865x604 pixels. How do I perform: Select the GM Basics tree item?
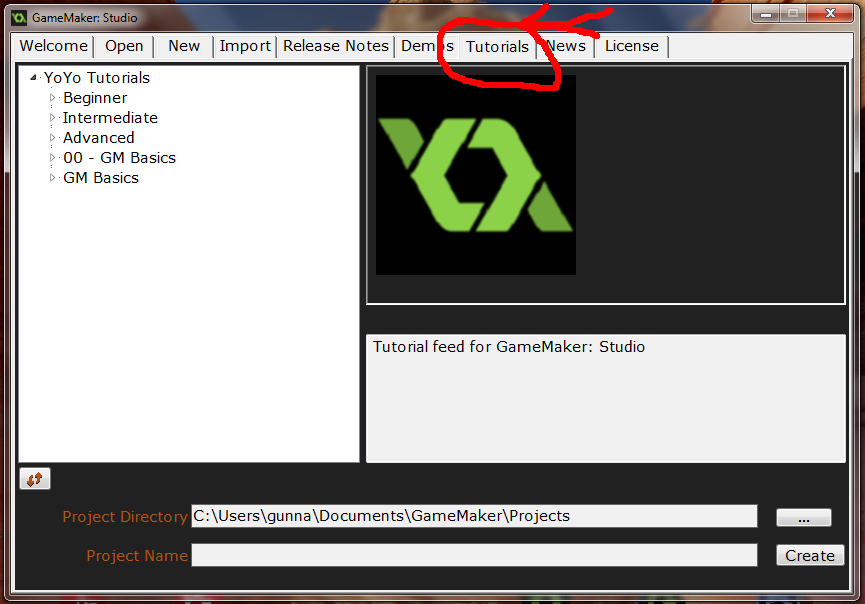pyautogui.click(x=100, y=178)
